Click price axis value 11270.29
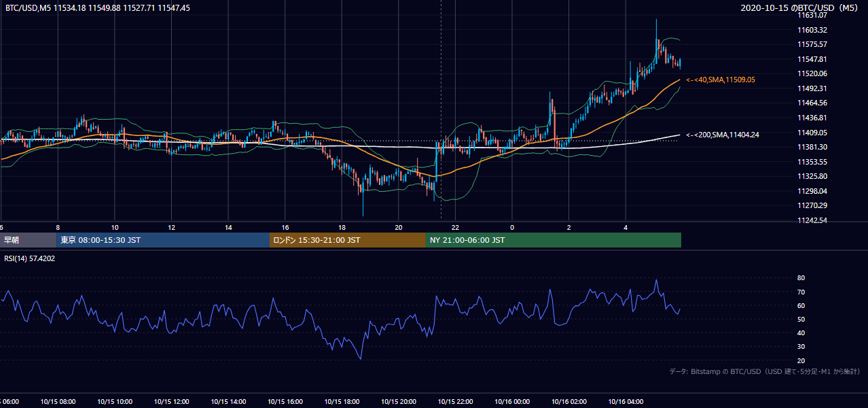This screenshot has width=868, height=408. tap(812, 205)
